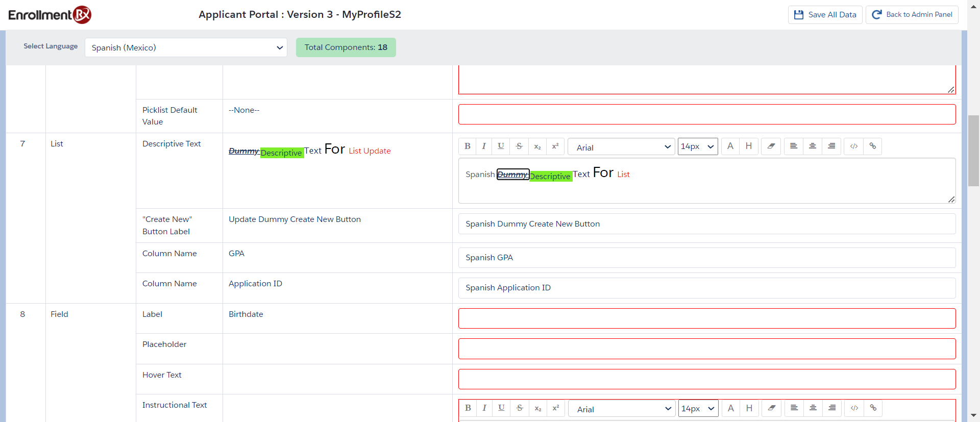Screen dimensions: 980x422
Task: Open highlight color in Descriptive Text toolbar
Action: pos(749,146)
